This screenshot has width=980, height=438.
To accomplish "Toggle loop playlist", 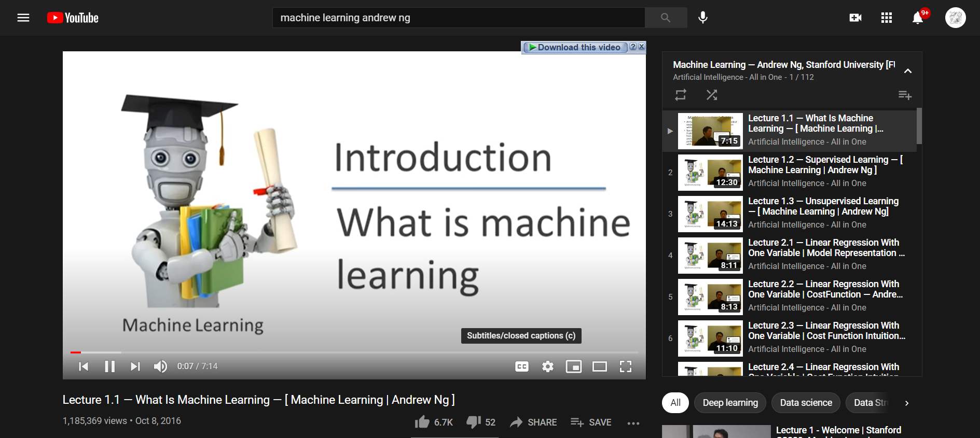I will (x=681, y=95).
